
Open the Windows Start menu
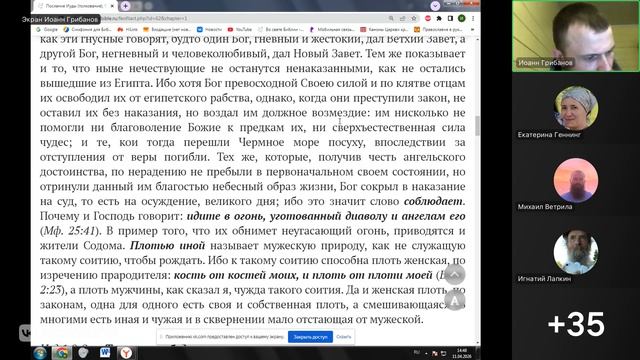[x=40, y=353]
